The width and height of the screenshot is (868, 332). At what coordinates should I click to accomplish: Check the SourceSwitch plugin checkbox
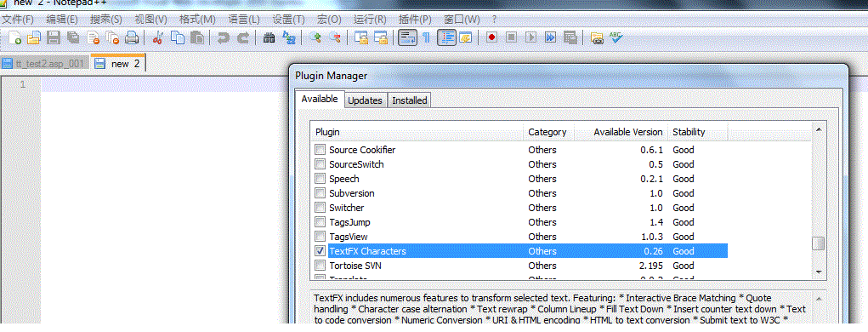coord(320,164)
